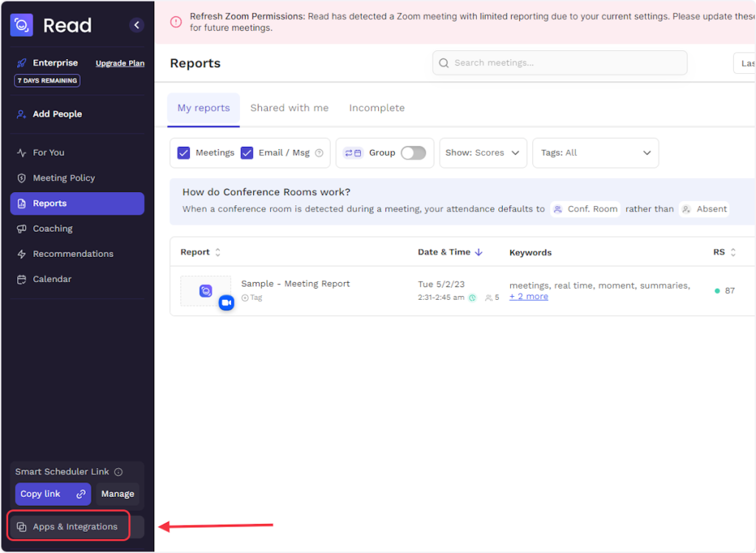
Task: Uncheck the Meetings checkbox
Action: [x=184, y=153]
